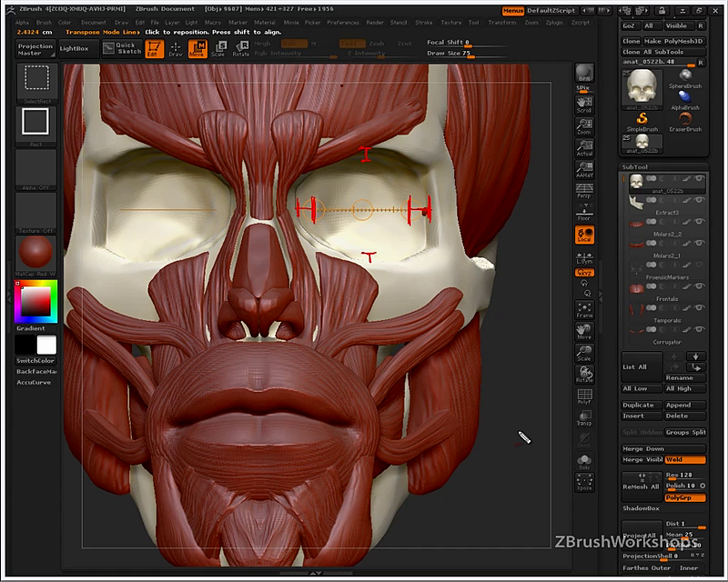Screen dimensions: 728x582
Task: Click Make PolyMesh3D button
Action: tap(674, 41)
